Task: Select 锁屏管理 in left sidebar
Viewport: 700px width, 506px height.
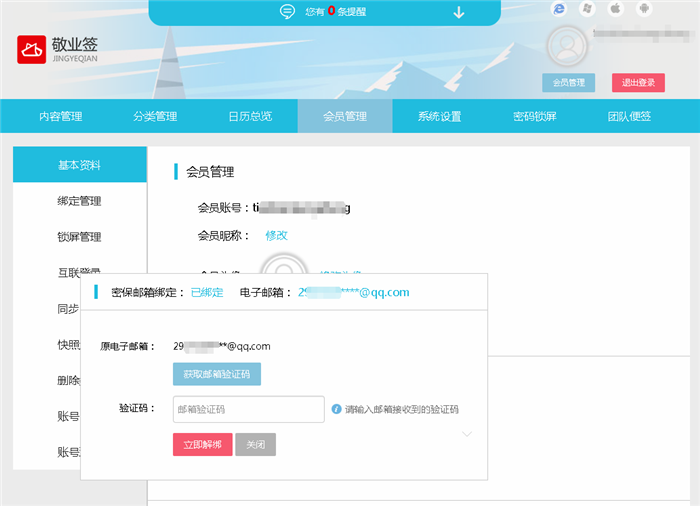Action: click(x=79, y=237)
